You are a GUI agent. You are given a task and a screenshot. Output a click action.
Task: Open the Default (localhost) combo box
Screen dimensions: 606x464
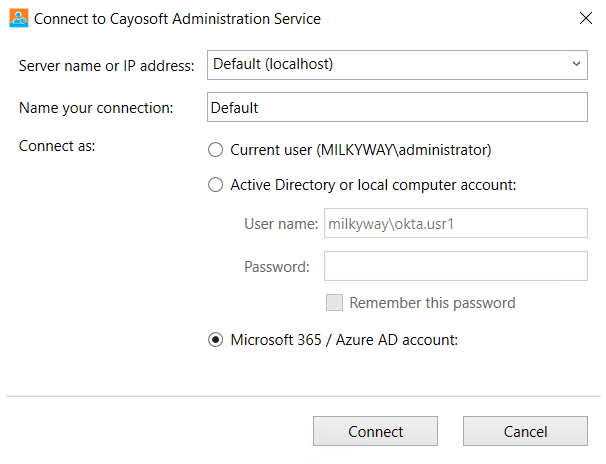[397, 65]
